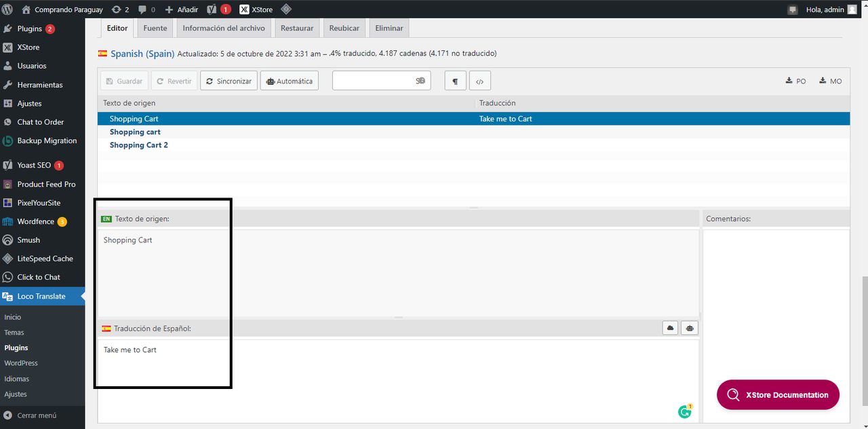This screenshot has height=429, width=868.
Task: Click into the Traducción de Español text box
Action: click(x=398, y=380)
